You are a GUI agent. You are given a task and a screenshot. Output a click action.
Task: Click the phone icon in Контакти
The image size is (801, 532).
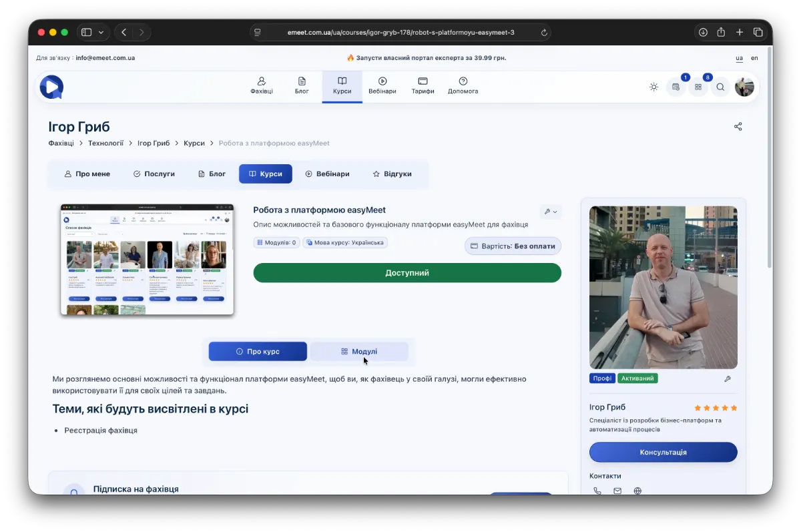pos(597,491)
